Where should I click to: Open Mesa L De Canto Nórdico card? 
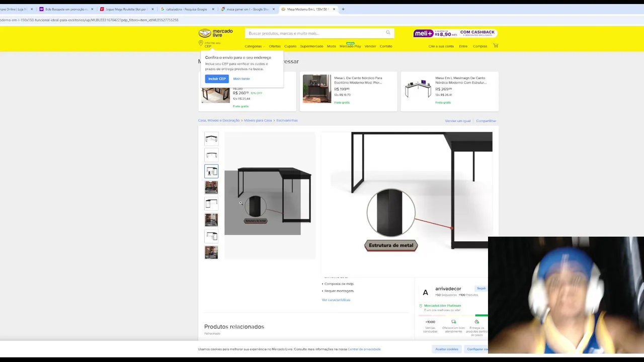(348, 91)
